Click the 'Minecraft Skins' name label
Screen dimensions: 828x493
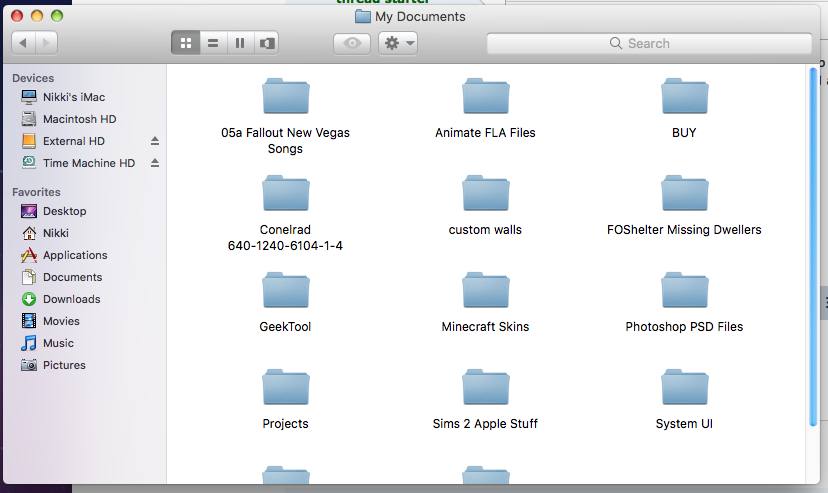[485, 327]
